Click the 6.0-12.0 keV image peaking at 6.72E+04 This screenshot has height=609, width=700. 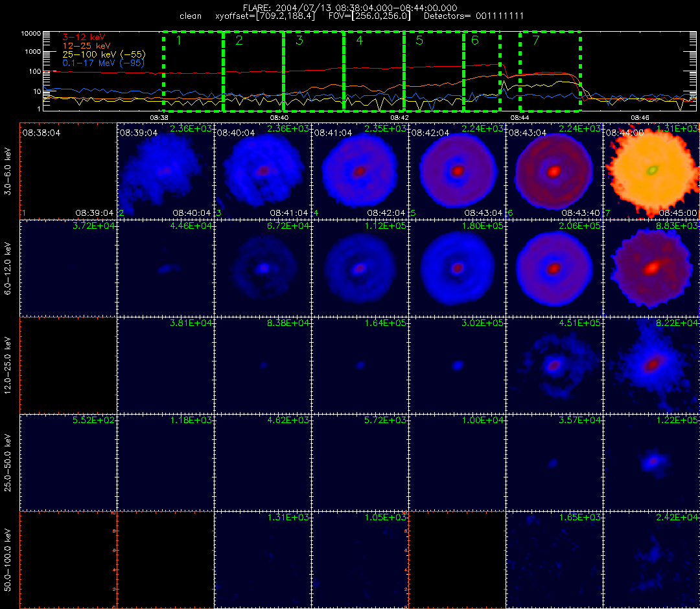point(263,268)
